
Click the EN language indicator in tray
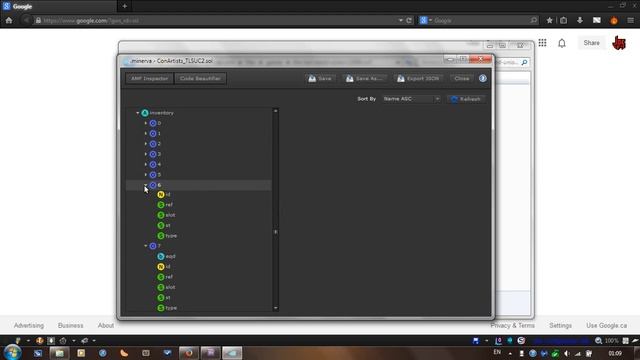tap(497, 352)
